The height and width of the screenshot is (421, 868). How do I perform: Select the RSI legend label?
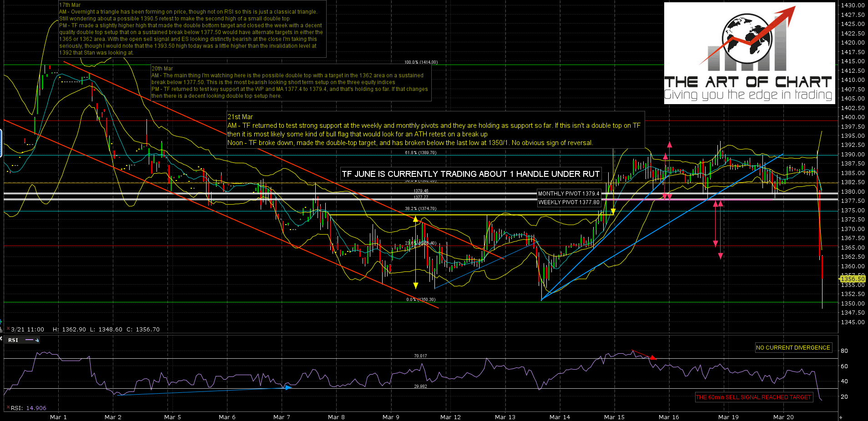click(13, 340)
